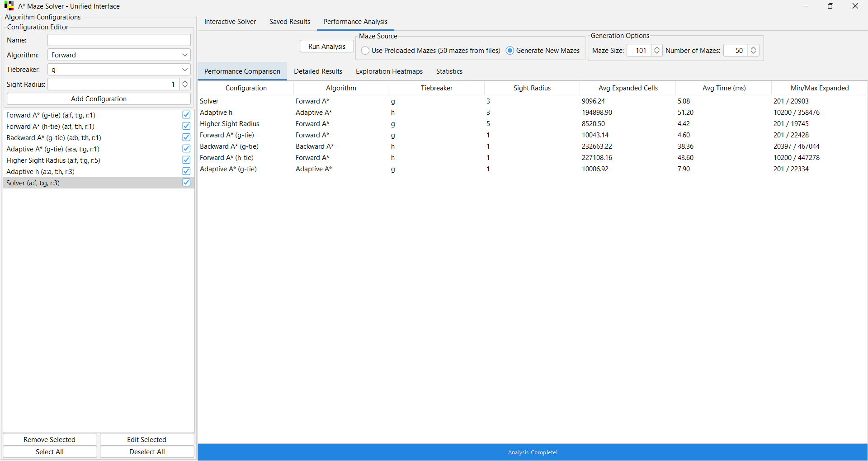This screenshot has height=461, width=868.
Task: Click Select All button
Action: tap(50, 452)
